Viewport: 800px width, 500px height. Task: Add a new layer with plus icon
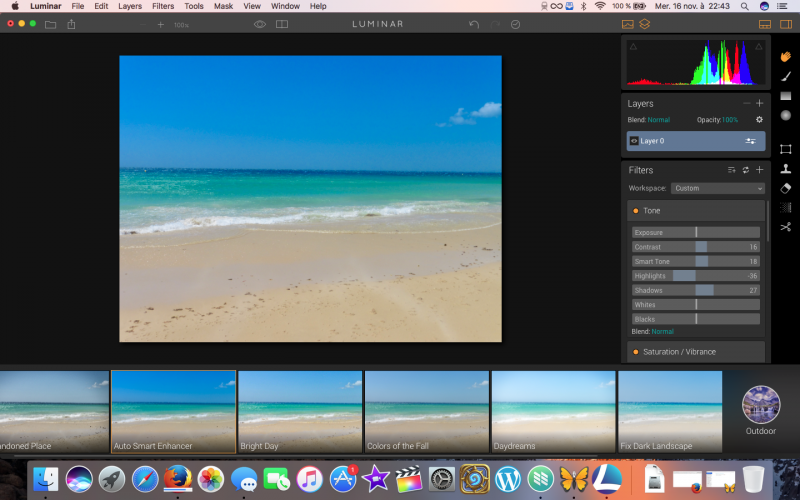[760, 103]
